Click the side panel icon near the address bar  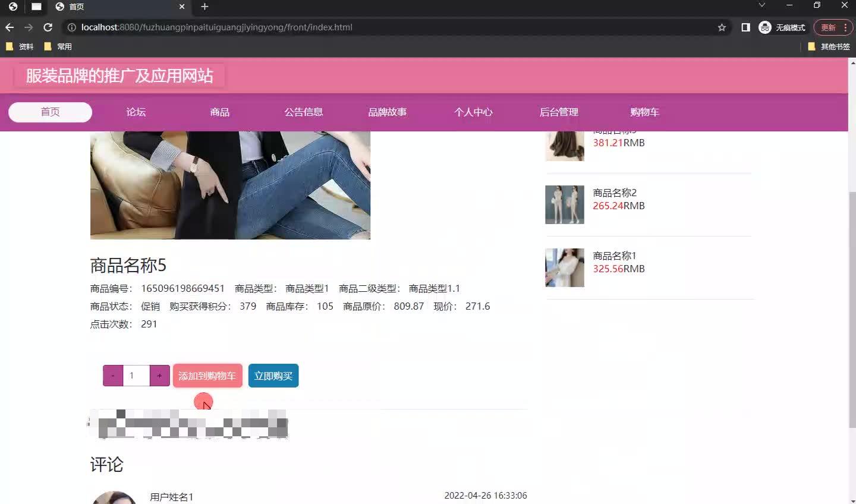coord(745,27)
